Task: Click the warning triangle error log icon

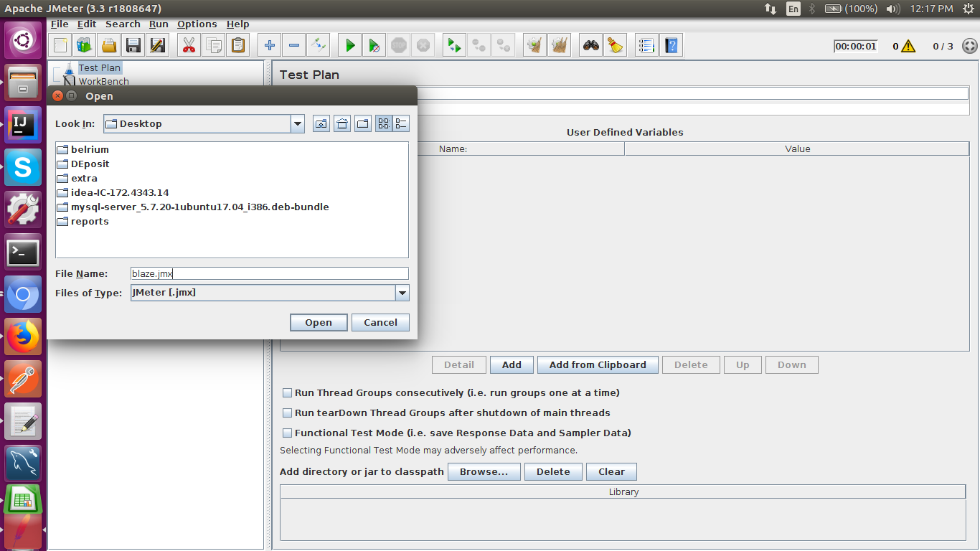Action: 908,47
